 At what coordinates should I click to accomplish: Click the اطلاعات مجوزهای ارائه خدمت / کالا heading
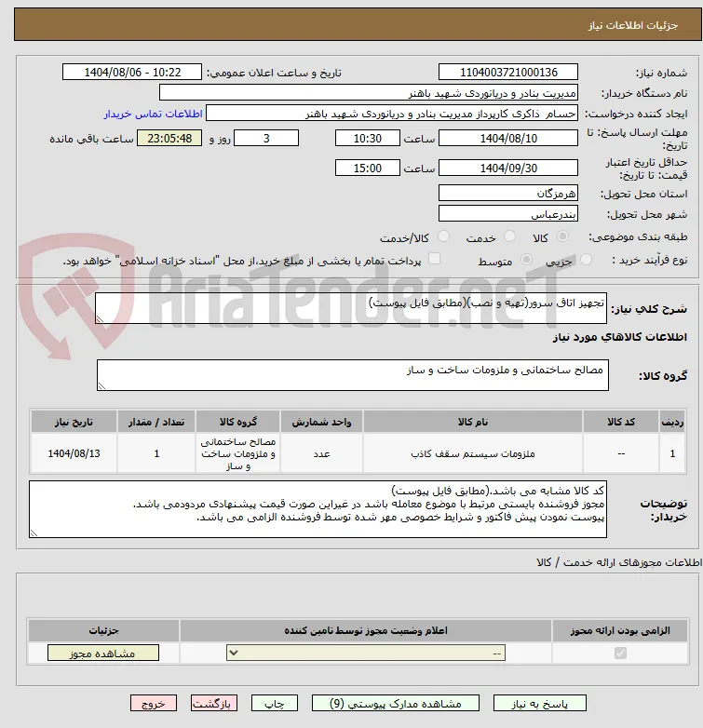pos(619,562)
